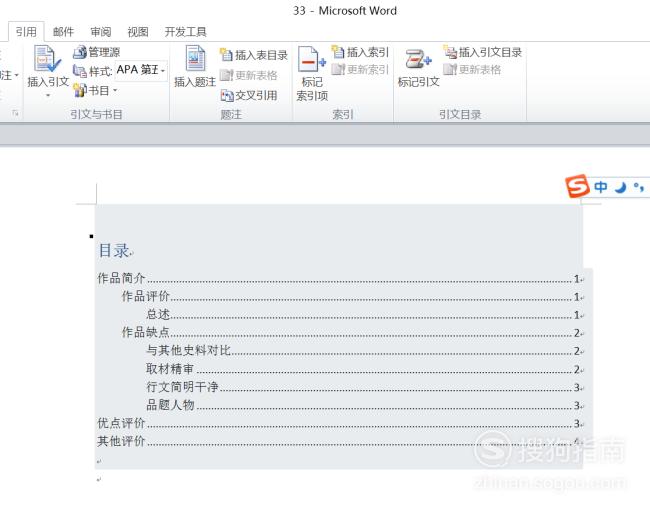Click the 品题人物 contents entry
The image size is (650, 517).
point(364,405)
